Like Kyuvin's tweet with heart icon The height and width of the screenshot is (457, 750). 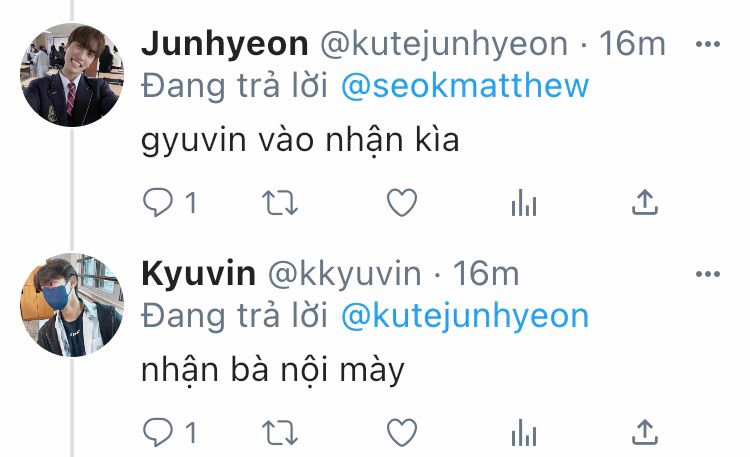(x=402, y=432)
